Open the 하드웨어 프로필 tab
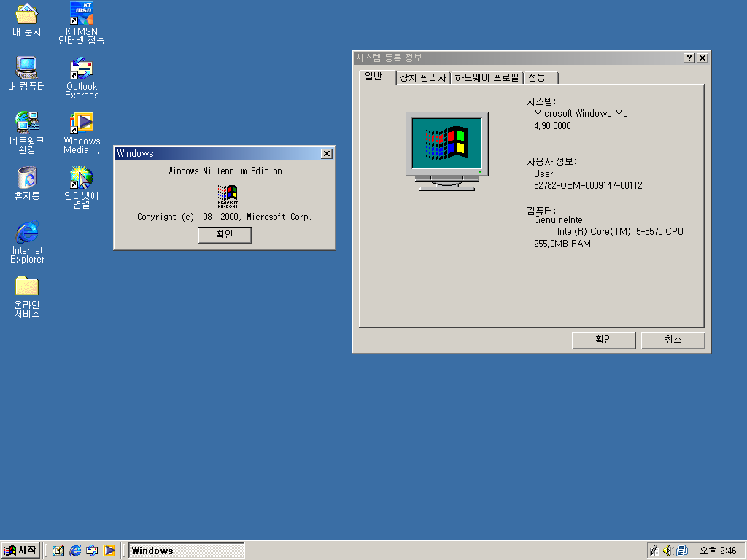 point(487,77)
